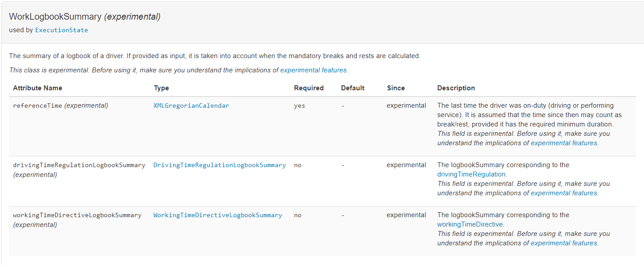Click the Attribute Name column header
Viewport: 644px width, 265px height.
tap(38, 88)
